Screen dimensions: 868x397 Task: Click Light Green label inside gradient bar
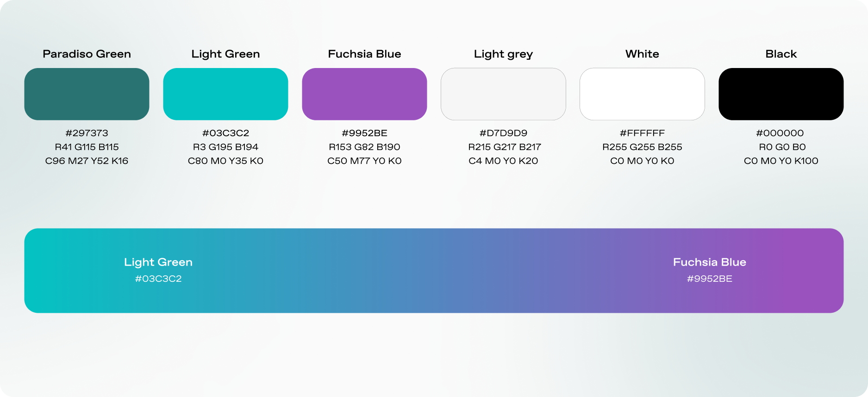click(x=158, y=262)
